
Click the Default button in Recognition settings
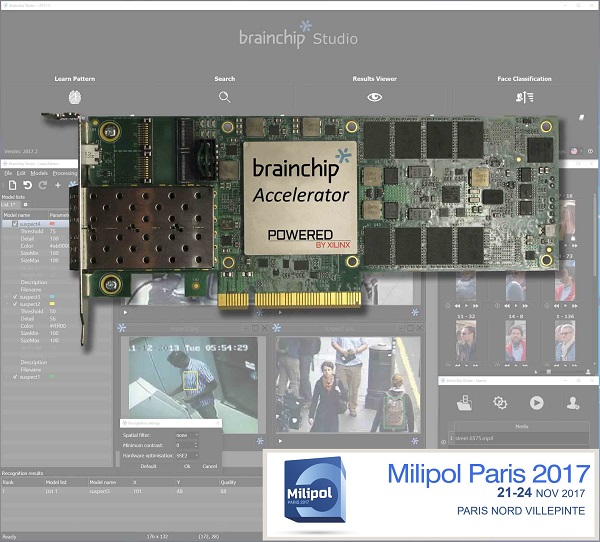click(x=148, y=466)
